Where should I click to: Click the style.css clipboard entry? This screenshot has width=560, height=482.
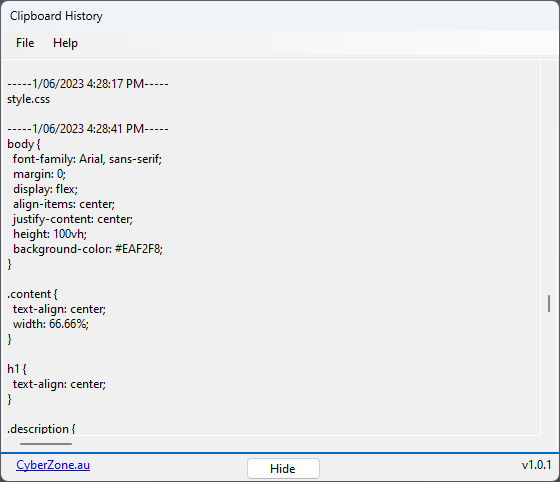[29, 99]
